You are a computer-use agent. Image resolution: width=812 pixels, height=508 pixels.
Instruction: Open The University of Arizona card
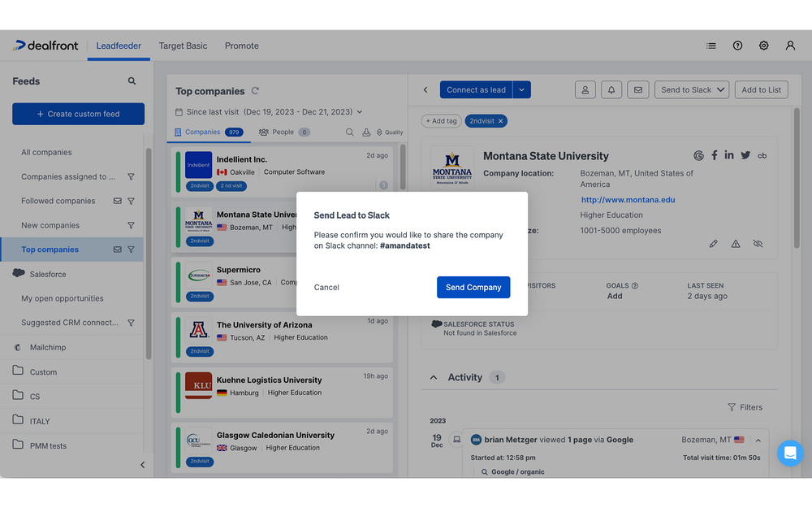click(283, 337)
